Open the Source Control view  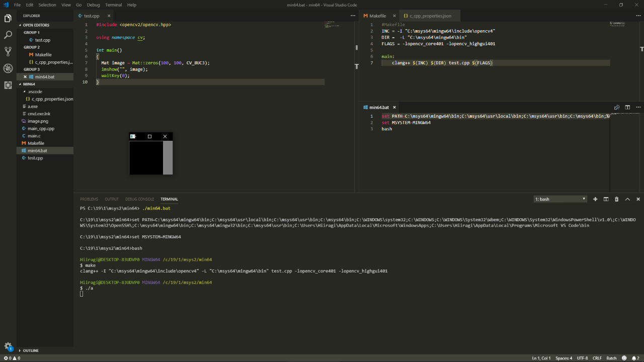click(8, 52)
